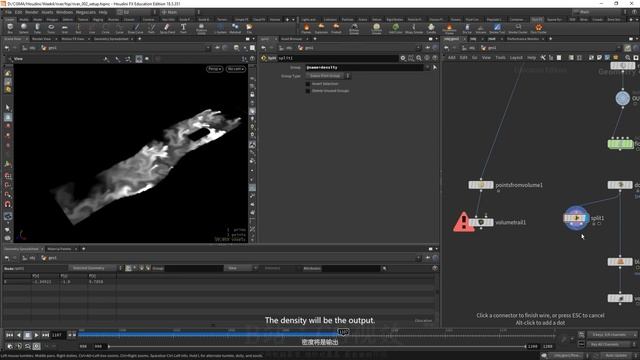Click the play backward button

pyautogui.click(x=18, y=335)
